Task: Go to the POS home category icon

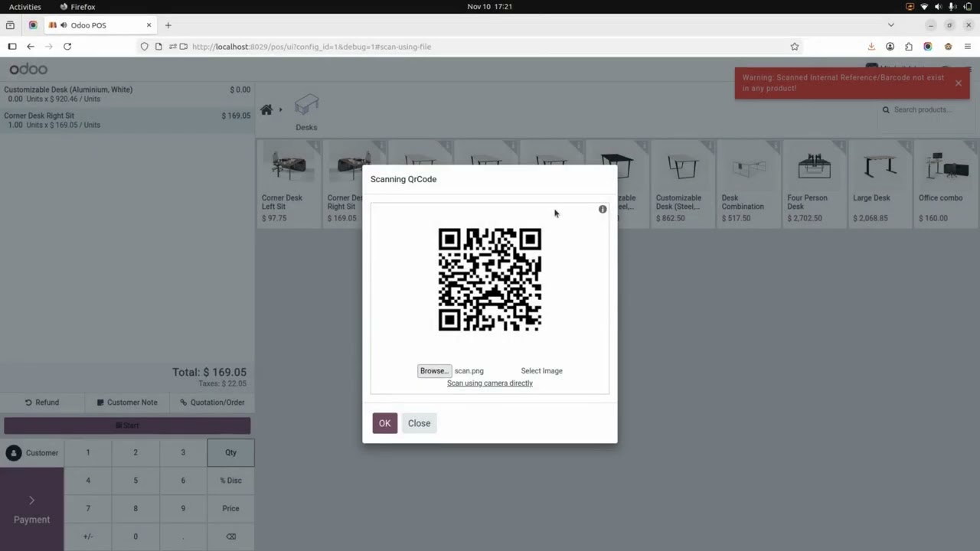Action: tap(266, 109)
